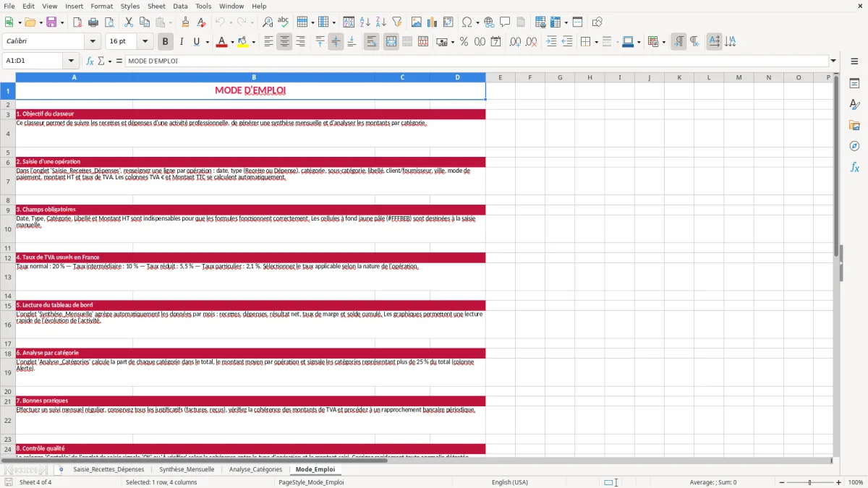Image resolution: width=868 pixels, height=488 pixels.
Task: Open the background color dropdown arrow
Action: [x=253, y=42]
